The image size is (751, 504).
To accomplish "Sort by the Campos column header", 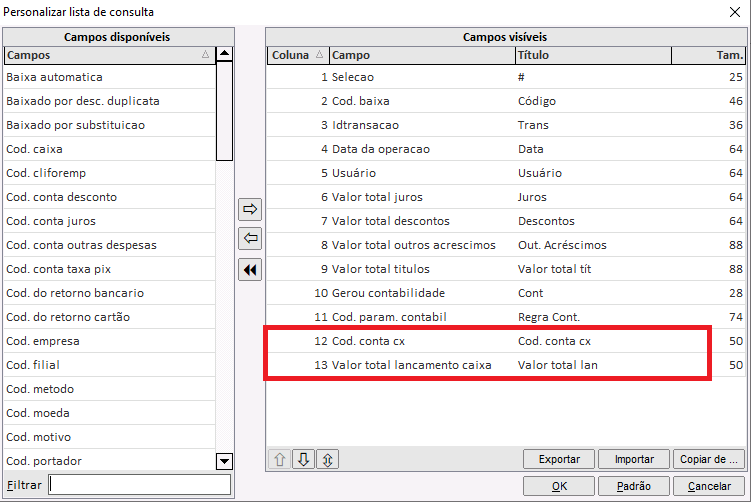I will [109, 55].
